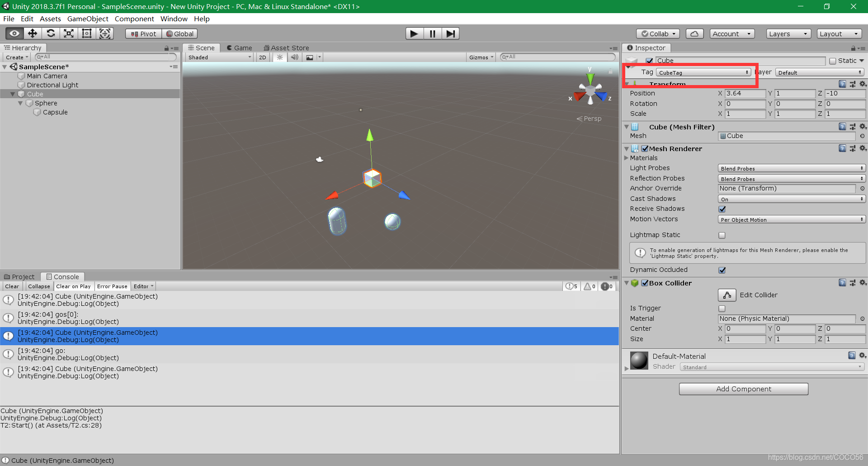
Task: Start Play mode
Action: click(x=414, y=33)
